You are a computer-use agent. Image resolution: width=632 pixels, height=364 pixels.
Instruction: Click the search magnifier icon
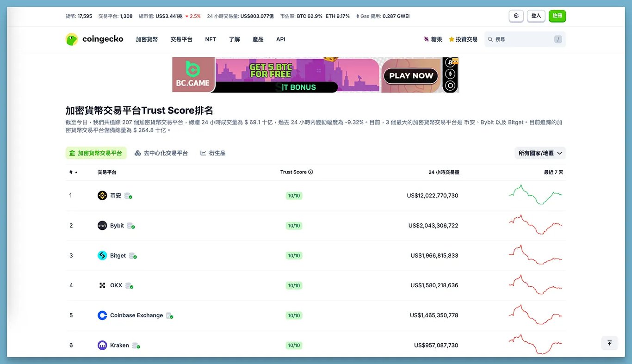point(490,39)
